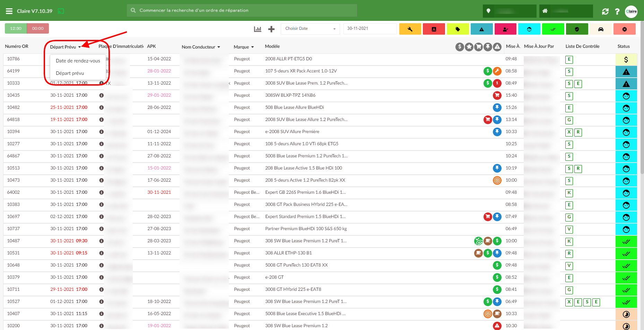Filter by the dollar sign column icon
Screen dimensions: 644x330
(x=460, y=47)
